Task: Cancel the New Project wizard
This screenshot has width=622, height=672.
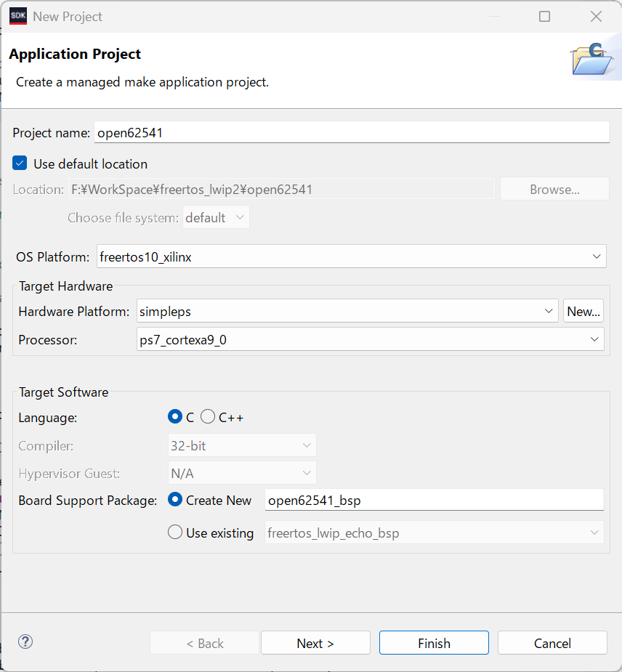Action: (x=552, y=643)
